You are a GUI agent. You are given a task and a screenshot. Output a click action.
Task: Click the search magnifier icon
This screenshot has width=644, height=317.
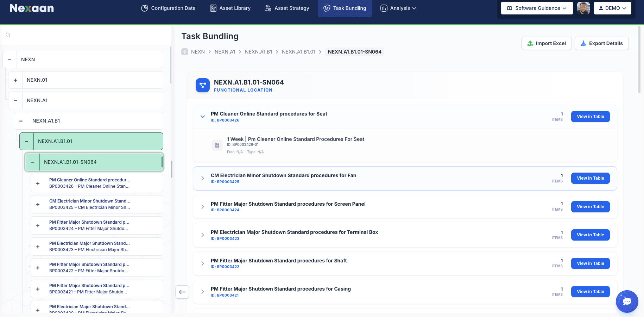coord(8,35)
